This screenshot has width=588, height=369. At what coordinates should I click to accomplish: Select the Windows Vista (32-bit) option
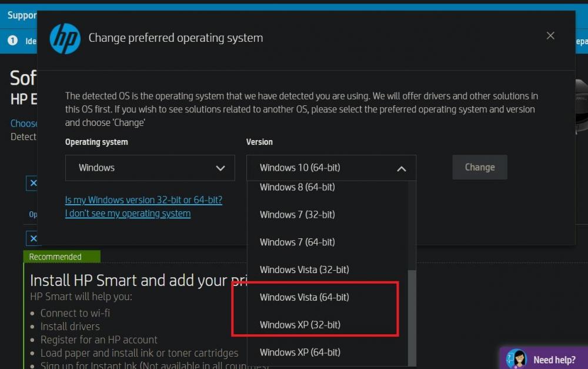click(304, 270)
